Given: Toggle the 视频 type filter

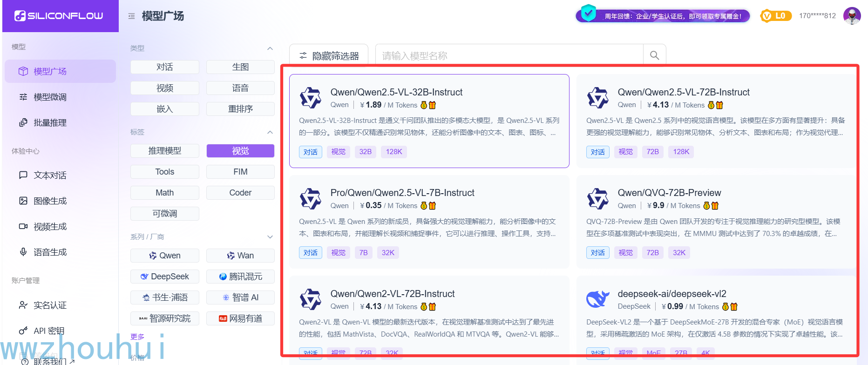Looking at the screenshot, I should [x=165, y=88].
